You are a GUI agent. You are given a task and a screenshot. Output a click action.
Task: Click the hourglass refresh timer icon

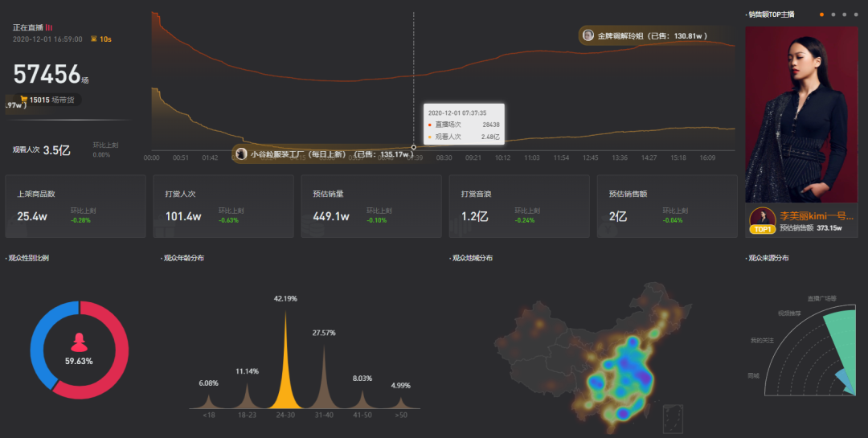click(93, 39)
